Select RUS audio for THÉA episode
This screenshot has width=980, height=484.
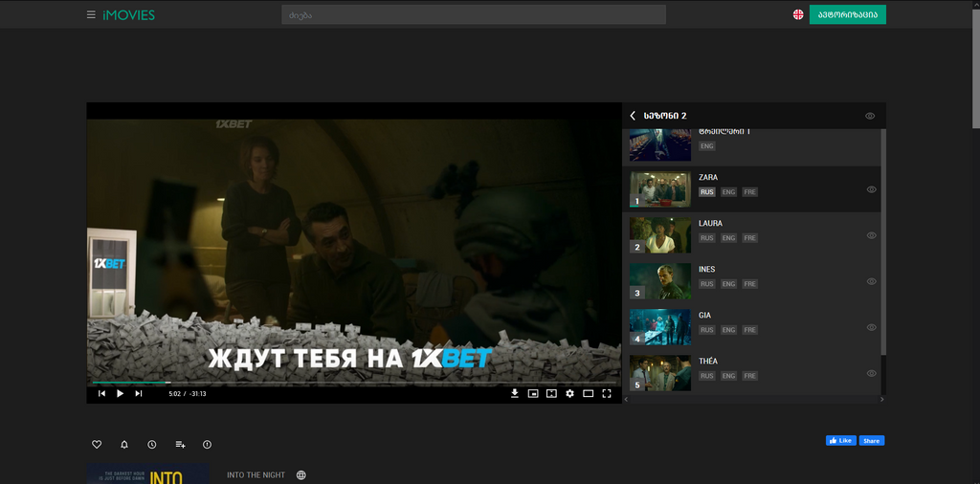(707, 376)
